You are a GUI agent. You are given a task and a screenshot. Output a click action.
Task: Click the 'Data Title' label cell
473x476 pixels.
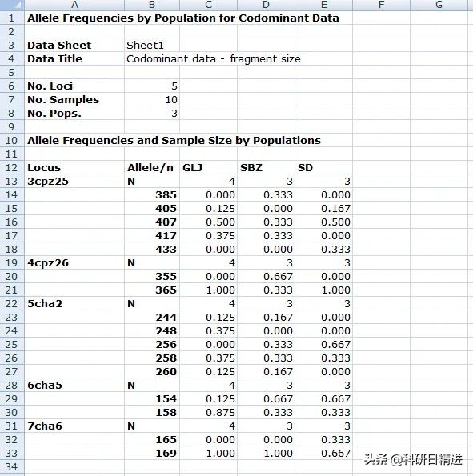[74, 59]
